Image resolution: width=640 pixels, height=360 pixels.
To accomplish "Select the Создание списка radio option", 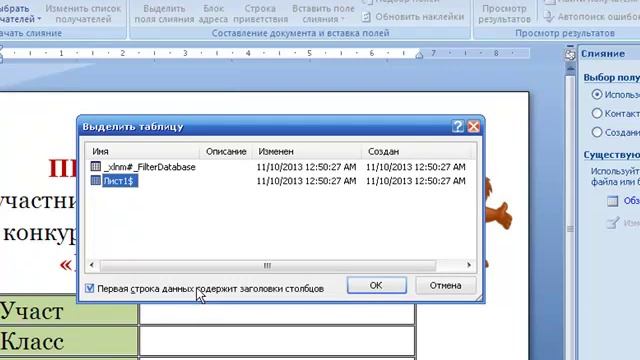I will coord(597,132).
